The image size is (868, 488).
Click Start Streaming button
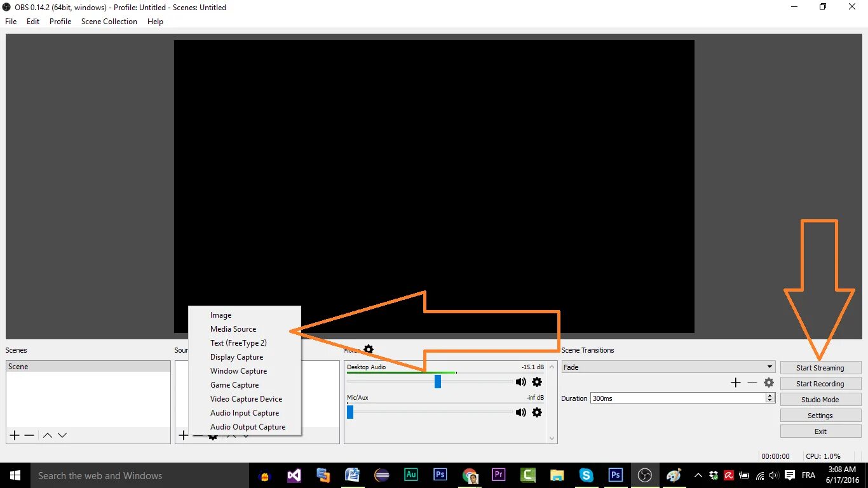[x=820, y=368]
